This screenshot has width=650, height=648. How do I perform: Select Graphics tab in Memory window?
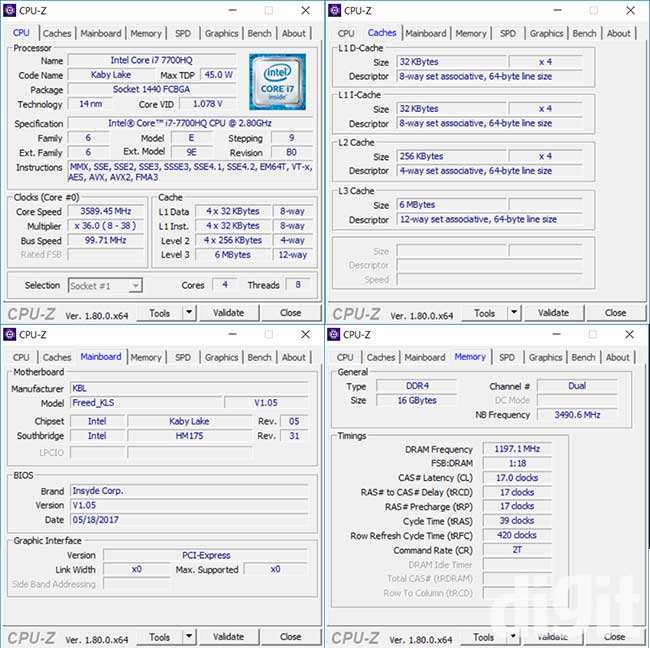coord(546,357)
